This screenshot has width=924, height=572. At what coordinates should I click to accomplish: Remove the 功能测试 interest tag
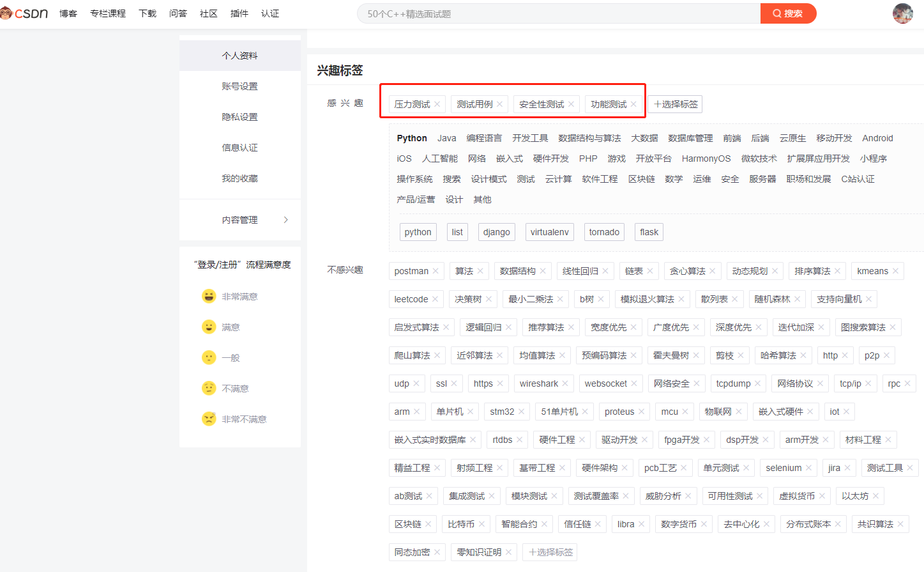click(633, 104)
